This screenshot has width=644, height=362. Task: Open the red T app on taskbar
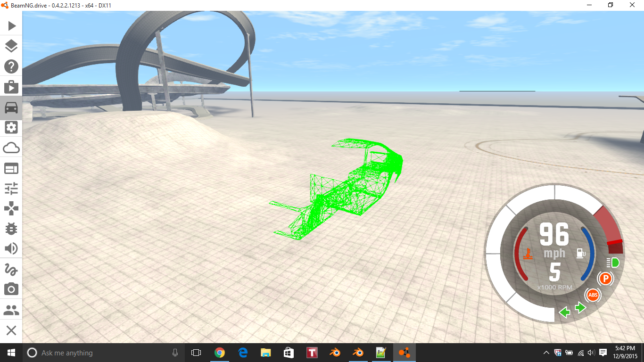tap(312, 353)
